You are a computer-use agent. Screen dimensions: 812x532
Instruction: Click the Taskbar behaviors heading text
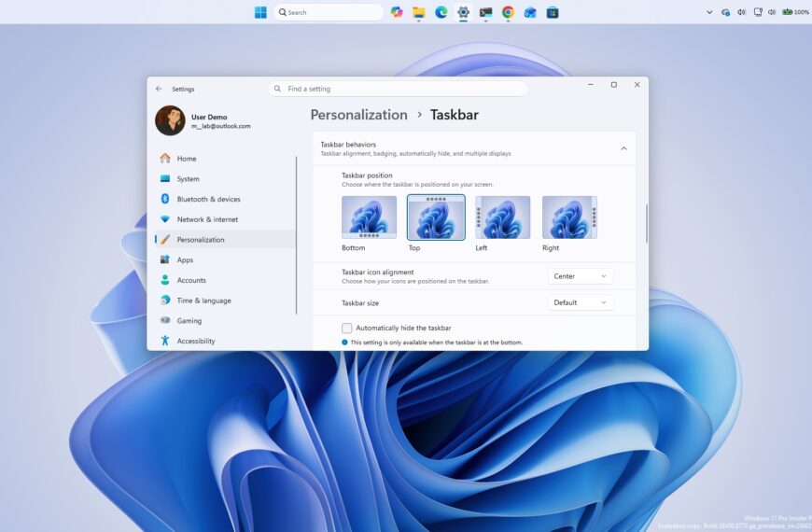348,145
